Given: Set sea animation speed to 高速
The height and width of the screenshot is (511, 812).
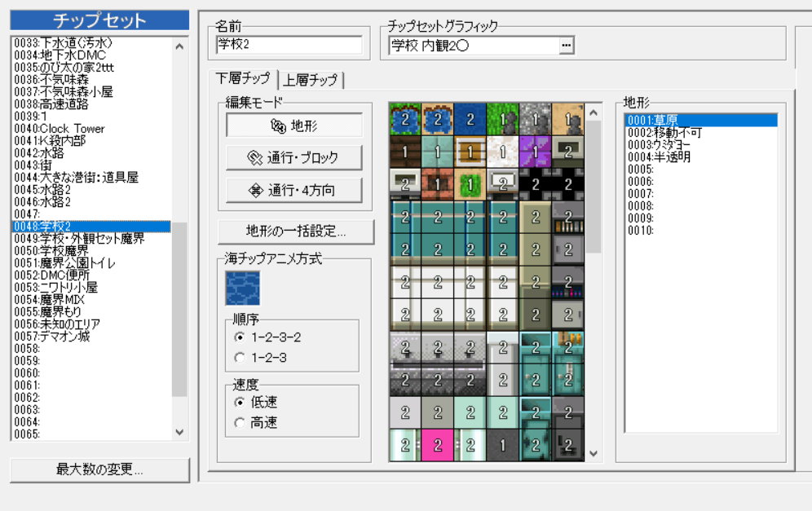Looking at the screenshot, I should point(240,422).
